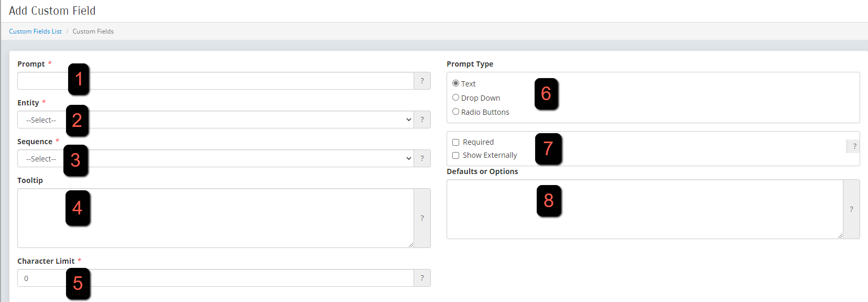Click the Prompt field help icon
The width and height of the screenshot is (868, 302).
422,81
